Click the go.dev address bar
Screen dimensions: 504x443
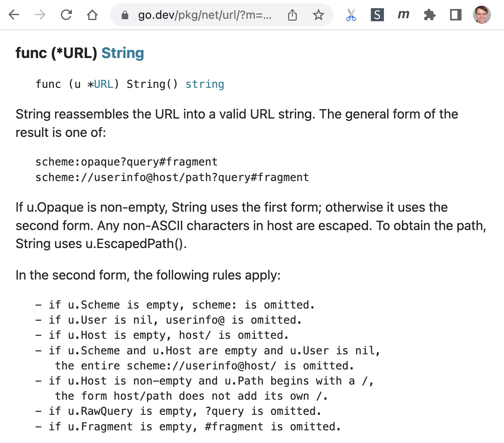tap(204, 16)
